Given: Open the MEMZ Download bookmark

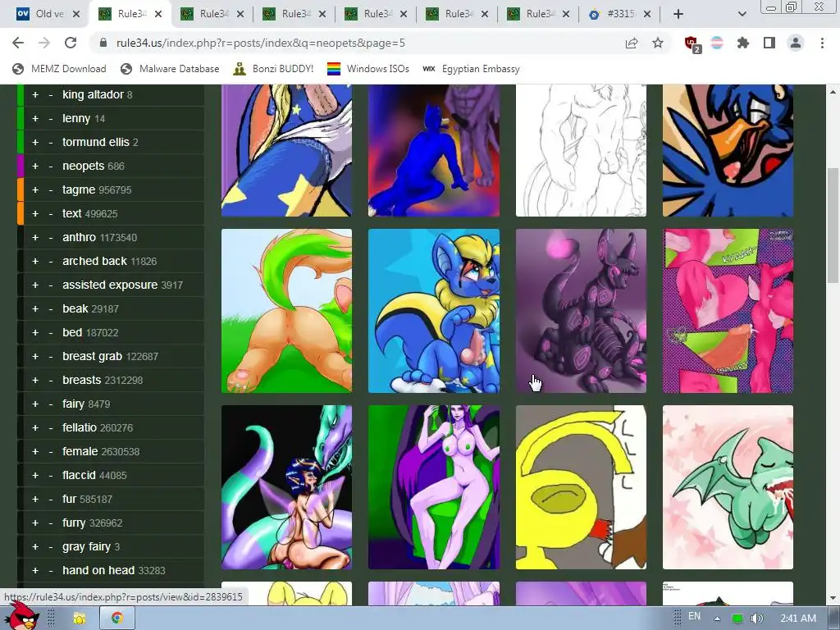Looking at the screenshot, I should (59, 69).
